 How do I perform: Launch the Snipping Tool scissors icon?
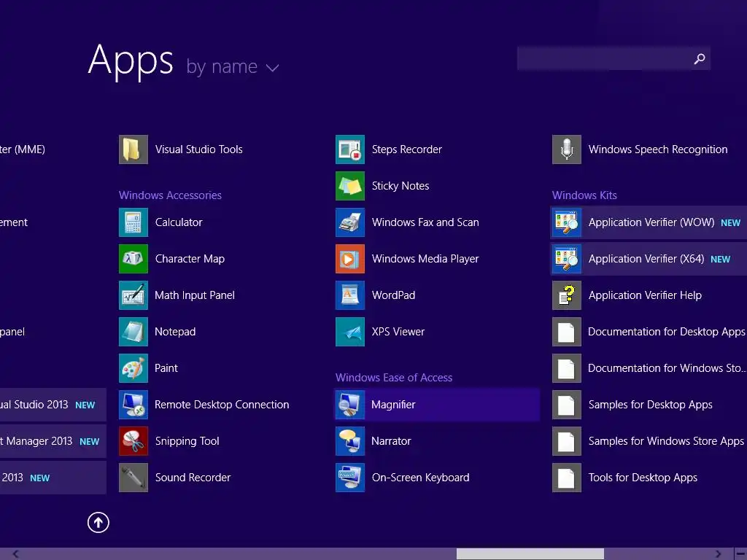[x=133, y=441]
